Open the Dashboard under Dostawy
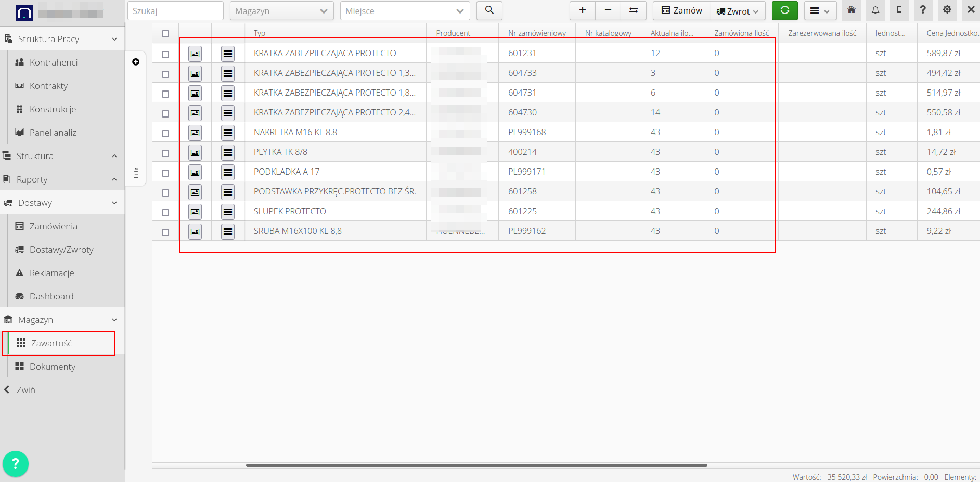 click(51, 296)
